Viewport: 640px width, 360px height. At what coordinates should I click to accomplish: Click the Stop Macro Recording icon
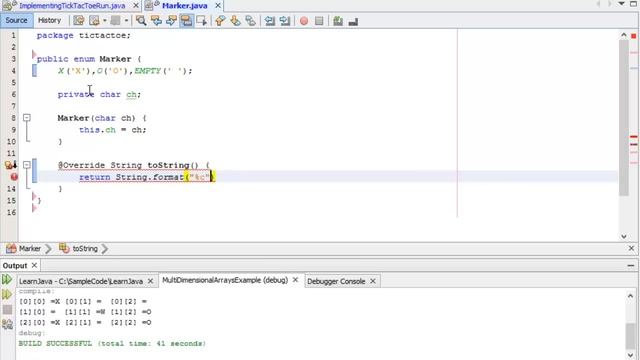pyautogui.click(x=319, y=21)
